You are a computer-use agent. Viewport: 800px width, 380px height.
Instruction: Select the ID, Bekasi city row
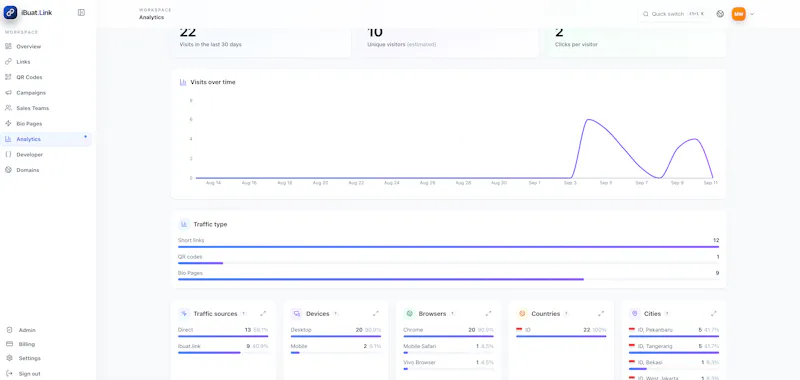[674, 365]
